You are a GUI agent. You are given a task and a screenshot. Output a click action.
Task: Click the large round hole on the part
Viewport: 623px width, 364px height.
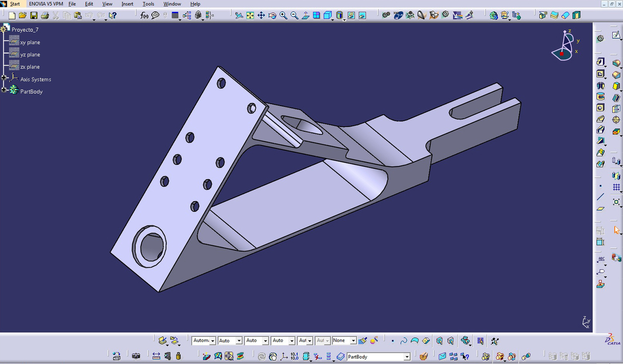click(150, 246)
